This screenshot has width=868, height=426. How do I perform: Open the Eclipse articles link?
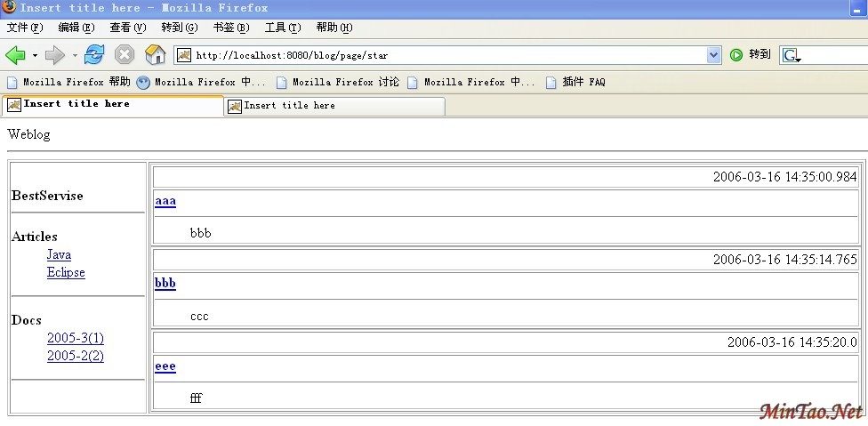[66, 273]
